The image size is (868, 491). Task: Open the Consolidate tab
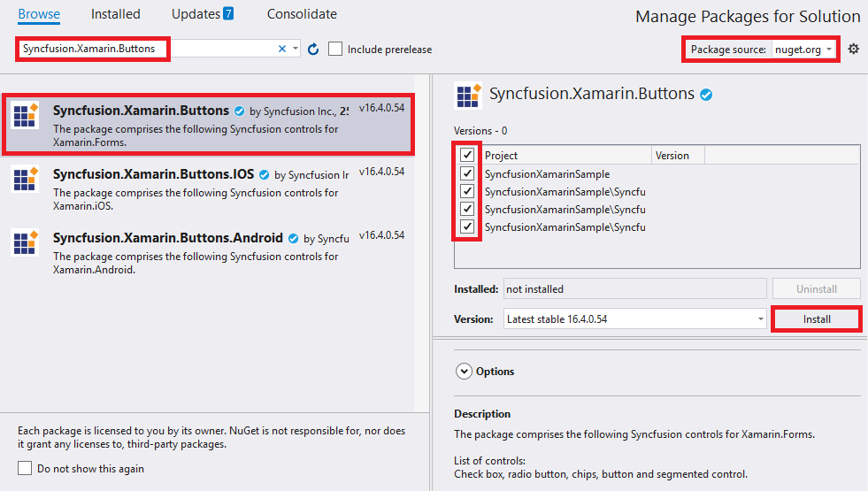[x=302, y=14]
